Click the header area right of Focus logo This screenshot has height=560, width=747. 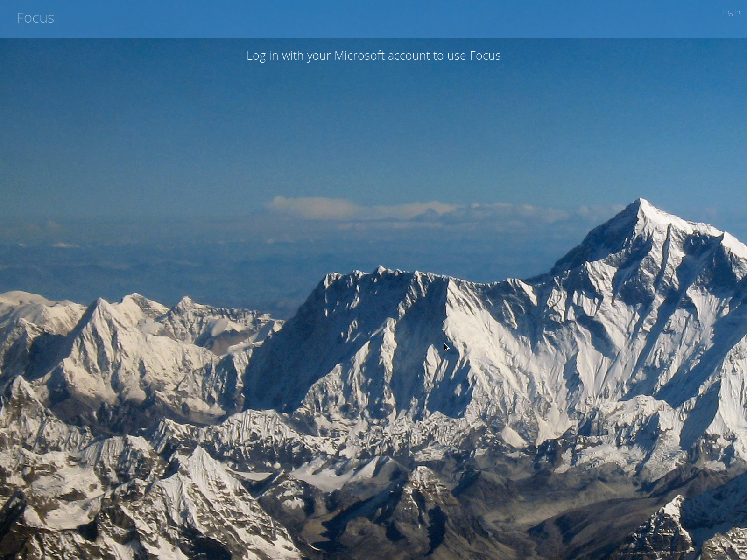coord(140,18)
